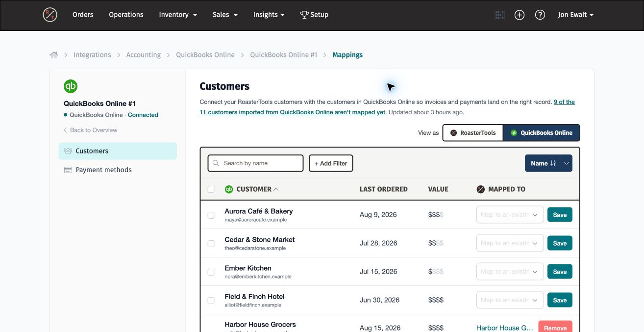Click Back to Overview link
This screenshot has height=332, width=644.
(x=91, y=130)
